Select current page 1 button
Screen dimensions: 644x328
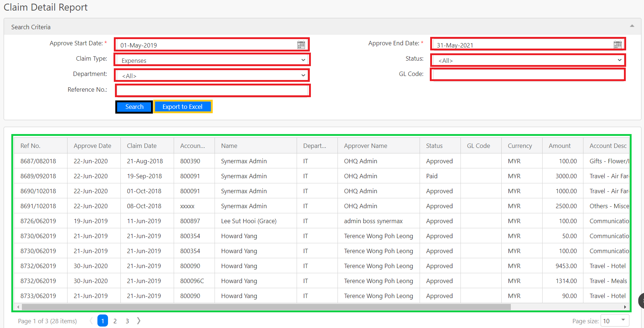[x=103, y=321]
